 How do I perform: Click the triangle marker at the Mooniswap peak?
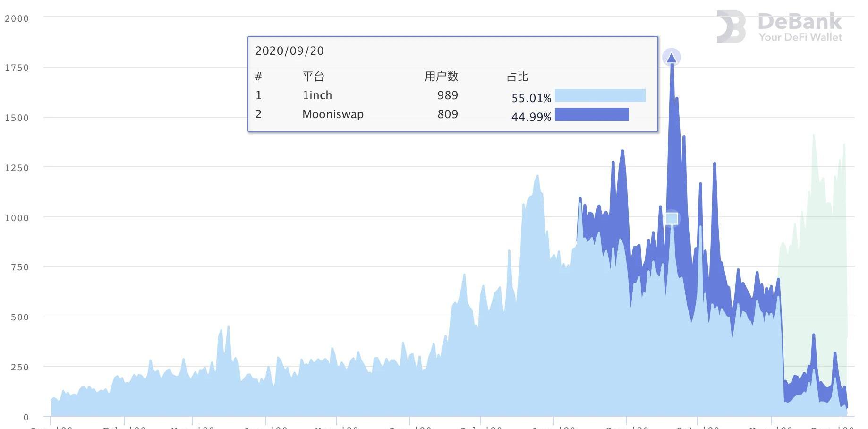(x=671, y=58)
